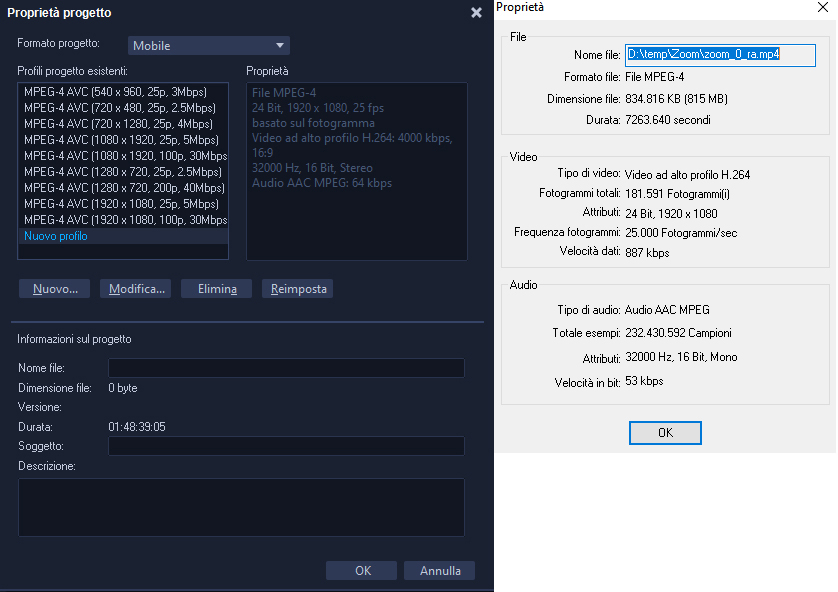Open the Formato progetto Mobile dropdown
Viewport: 838px width, 592px height.
(x=209, y=45)
